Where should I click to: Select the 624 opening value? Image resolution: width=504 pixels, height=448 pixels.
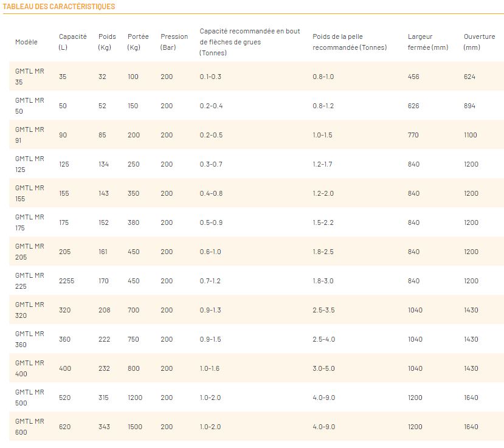click(x=469, y=77)
